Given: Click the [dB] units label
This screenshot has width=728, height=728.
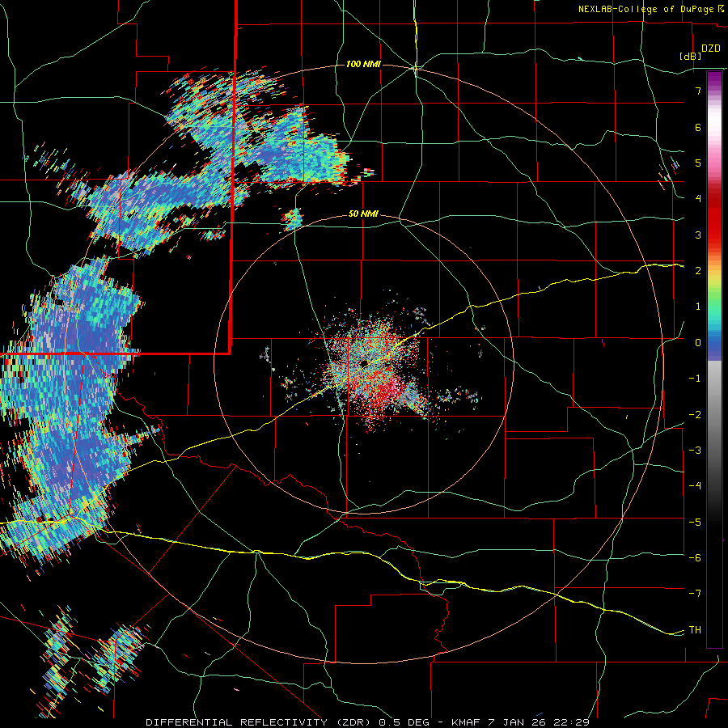Looking at the screenshot, I should coord(691,56).
